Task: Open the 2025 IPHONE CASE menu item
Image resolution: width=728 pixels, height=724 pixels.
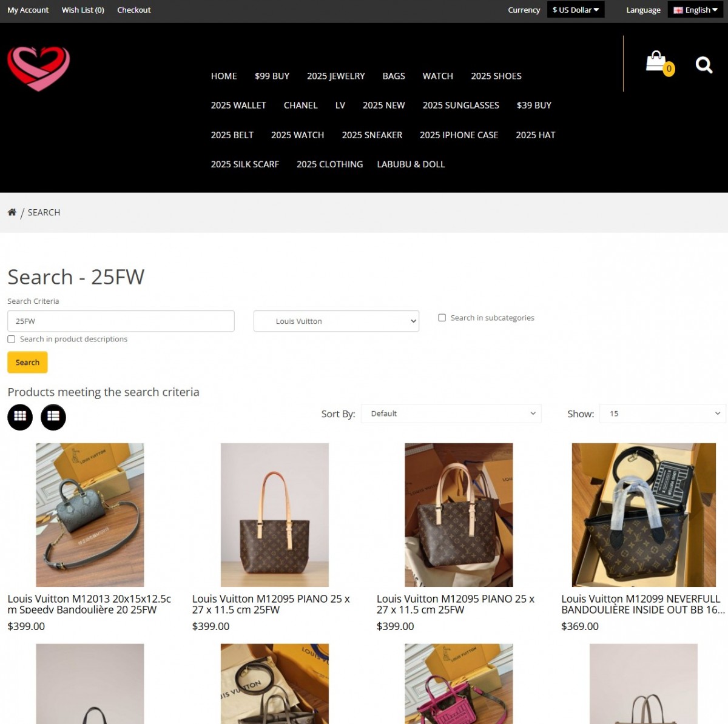Action: (459, 135)
